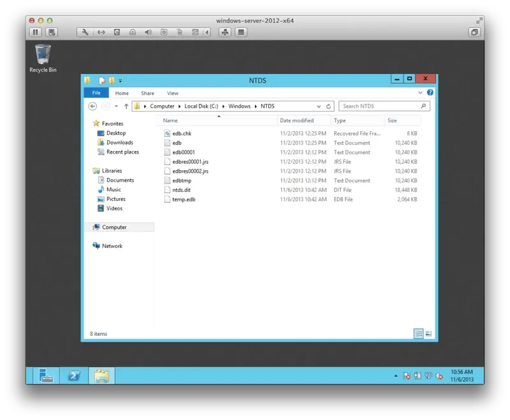Sort files by Date modified column
Screen dimensions: 510x420
297,120
